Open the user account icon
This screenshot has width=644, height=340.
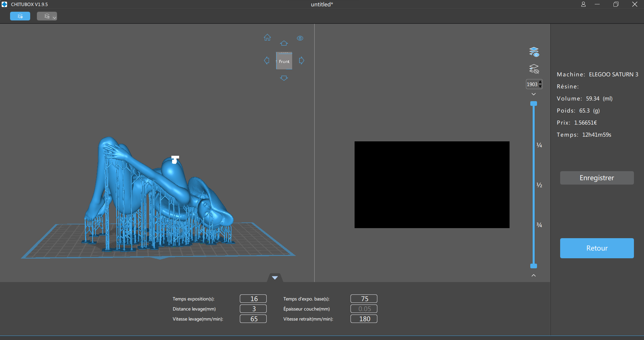[584, 4]
